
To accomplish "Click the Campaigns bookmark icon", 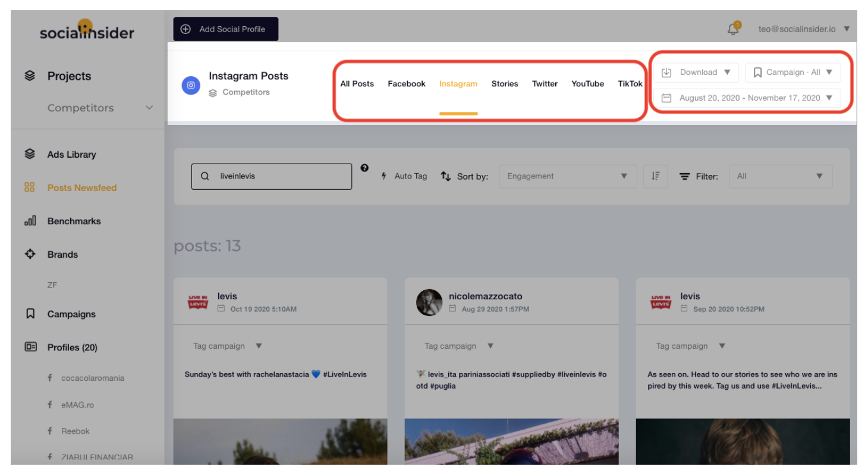I will tap(30, 314).
